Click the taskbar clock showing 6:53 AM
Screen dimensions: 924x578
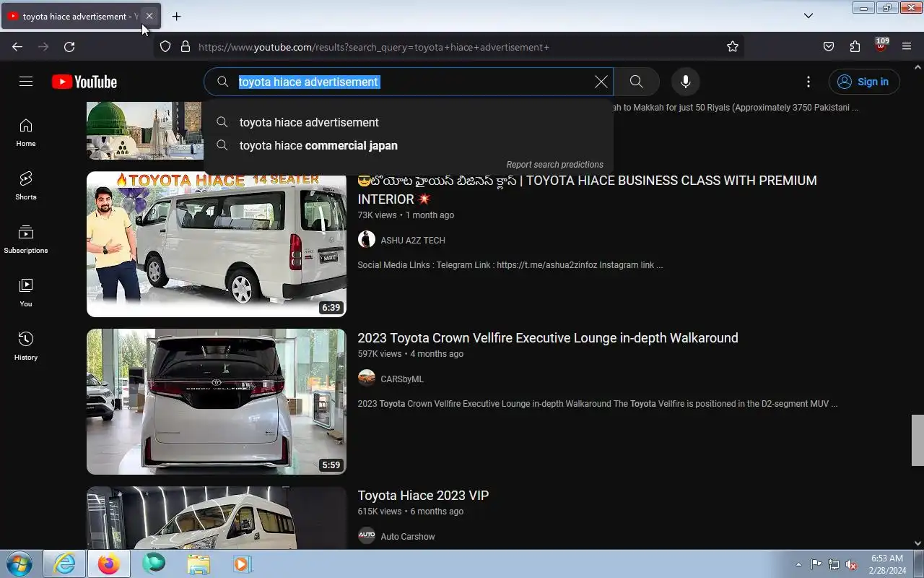(x=887, y=564)
